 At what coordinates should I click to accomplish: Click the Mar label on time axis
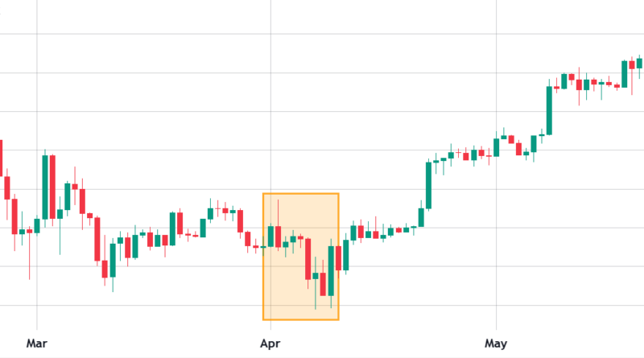36,344
